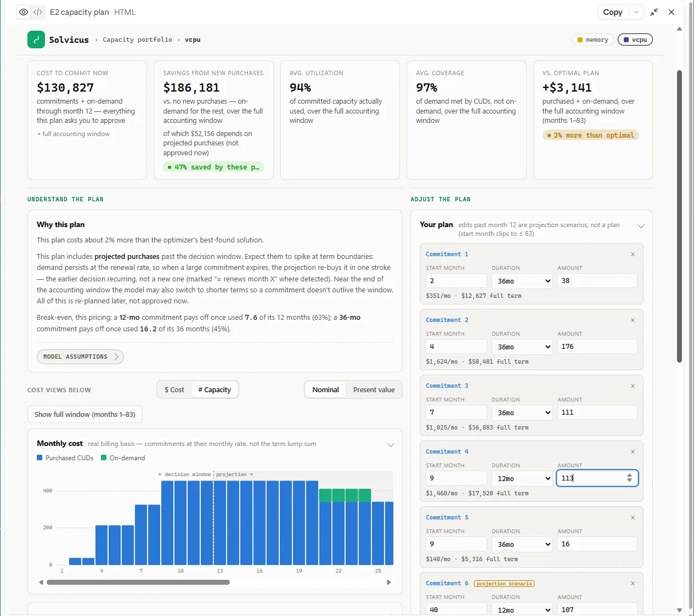This screenshot has width=694, height=616.
Task: Click the collapse window arrows icon
Action: pos(654,12)
